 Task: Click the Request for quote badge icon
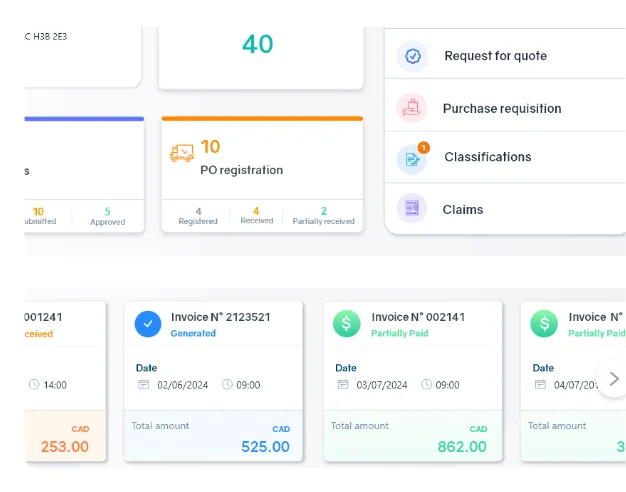[x=412, y=56]
